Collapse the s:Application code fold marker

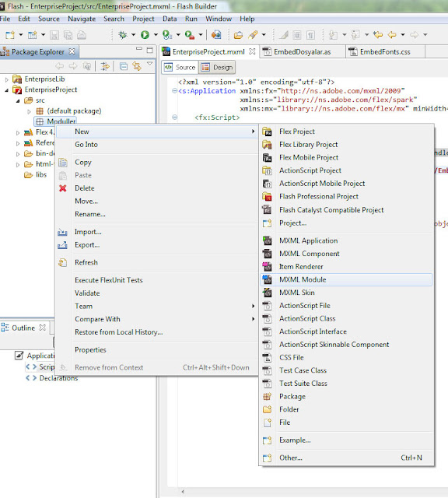pos(174,91)
